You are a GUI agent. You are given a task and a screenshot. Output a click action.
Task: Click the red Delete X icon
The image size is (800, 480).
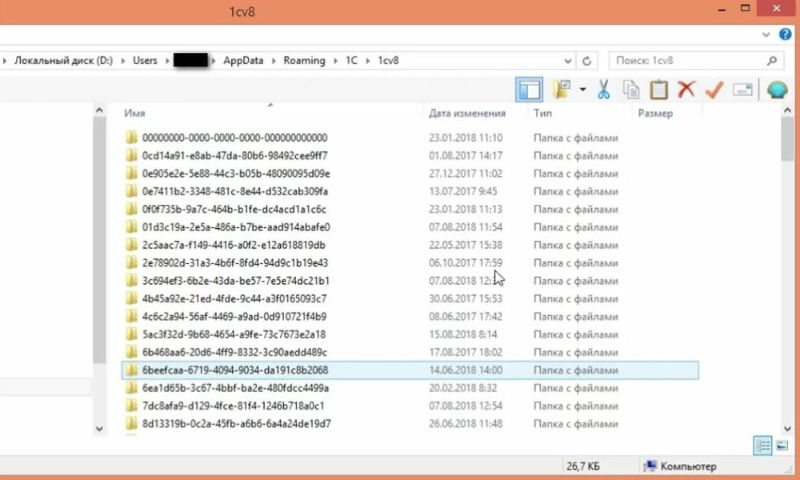coord(686,89)
